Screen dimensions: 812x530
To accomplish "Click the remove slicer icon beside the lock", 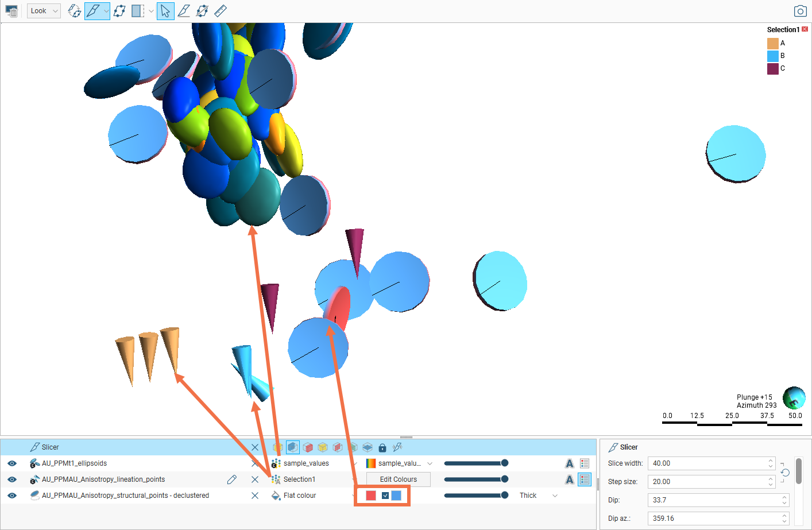I will tap(397, 447).
